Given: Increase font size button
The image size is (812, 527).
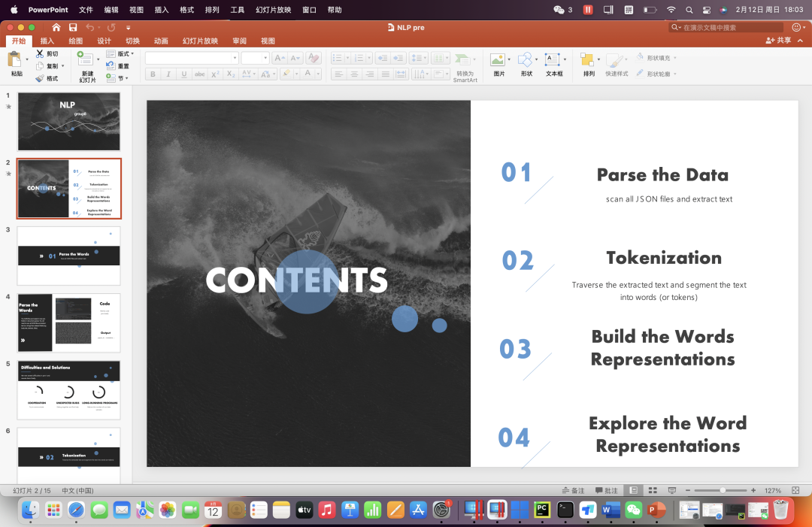Looking at the screenshot, I should [x=279, y=58].
